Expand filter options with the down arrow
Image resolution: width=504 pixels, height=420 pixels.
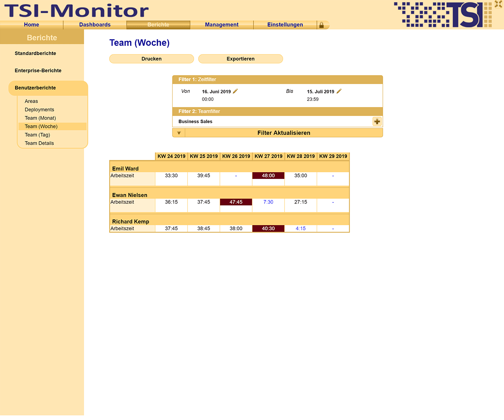point(179,133)
